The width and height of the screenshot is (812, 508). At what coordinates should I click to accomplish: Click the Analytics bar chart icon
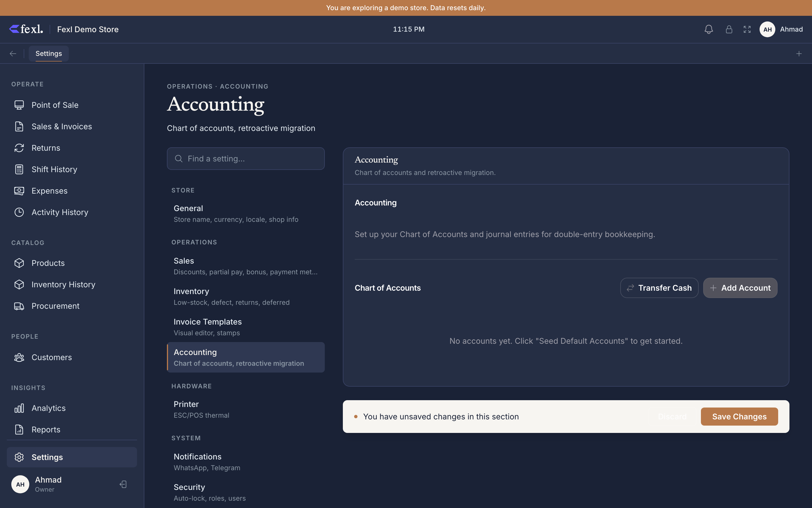[x=19, y=408]
